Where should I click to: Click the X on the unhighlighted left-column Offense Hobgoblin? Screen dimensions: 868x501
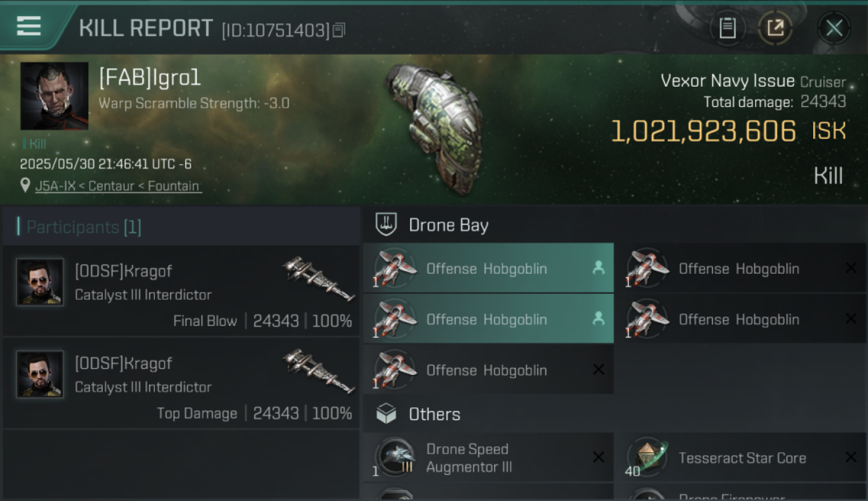(598, 369)
